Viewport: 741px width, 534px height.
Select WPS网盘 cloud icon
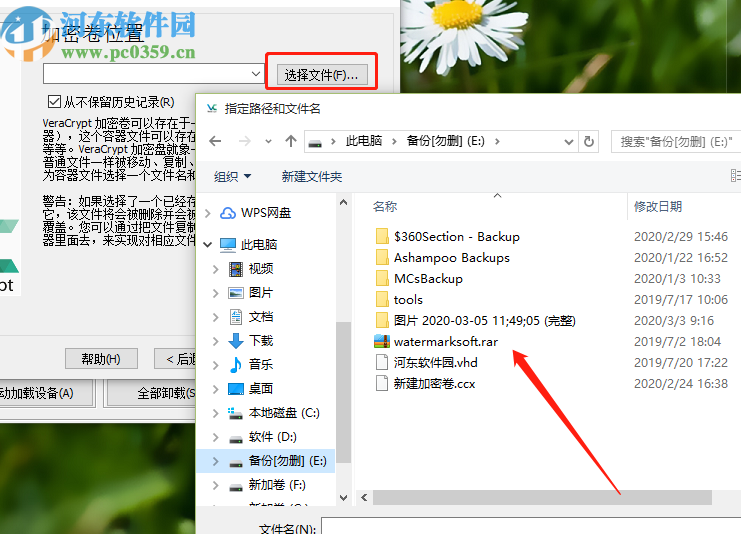tap(228, 213)
